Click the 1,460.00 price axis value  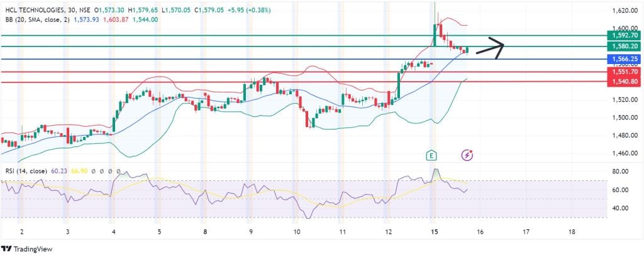625,153
